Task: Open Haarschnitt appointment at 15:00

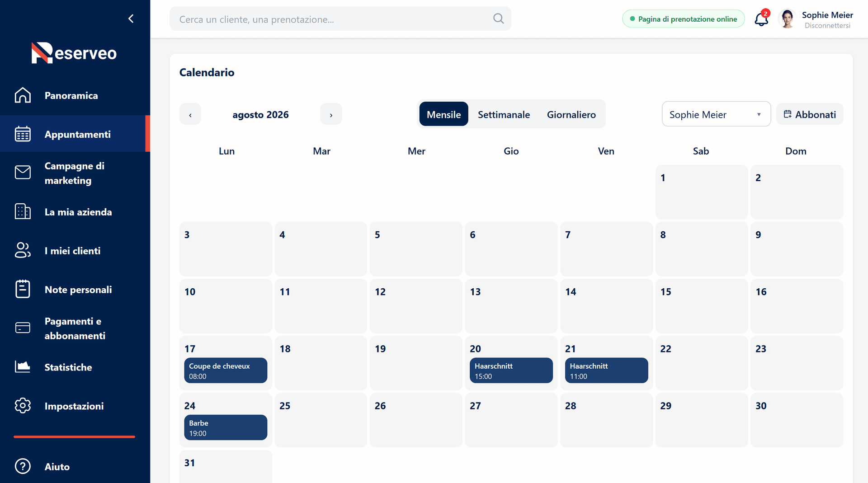Action: point(511,370)
